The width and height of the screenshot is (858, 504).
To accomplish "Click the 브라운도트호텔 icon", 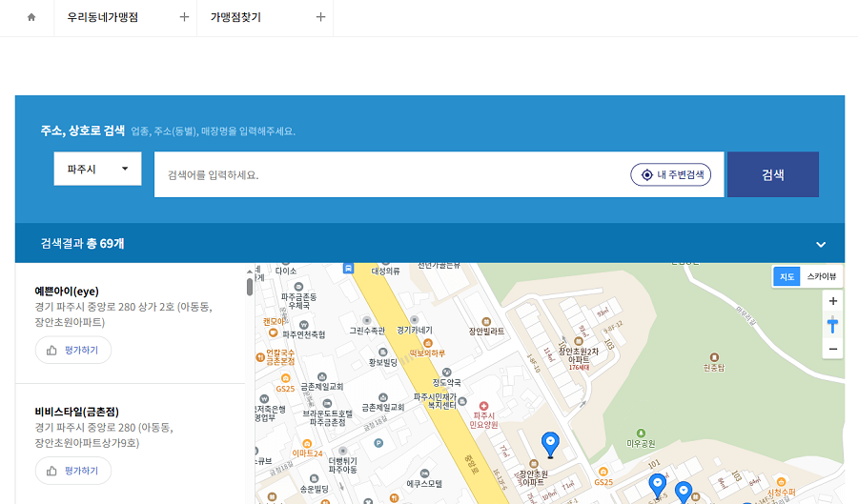I will [x=327, y=403].
